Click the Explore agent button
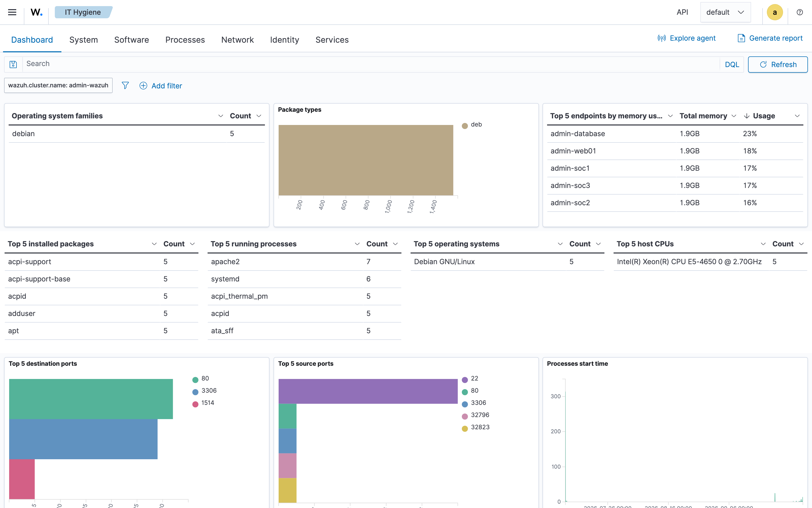Image resolution: width=812 pixels, height=508 pixels. (x=686, y=38)
